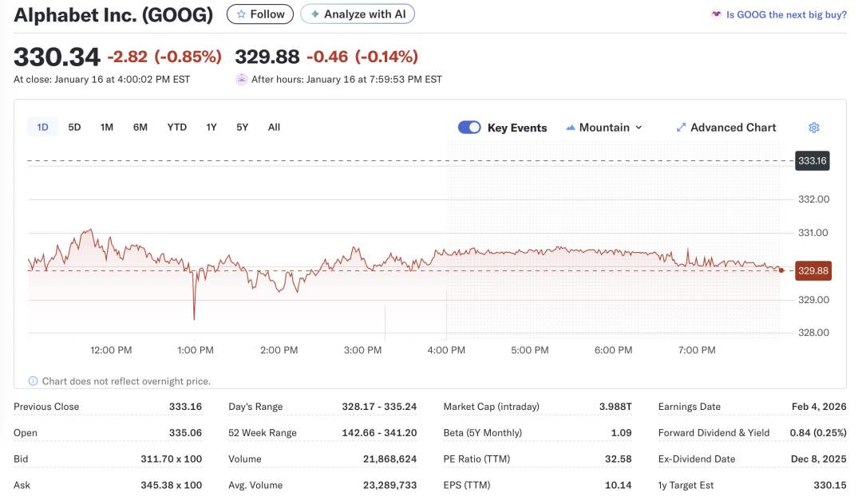
Task: Open the All time range view
Action: 274,127
